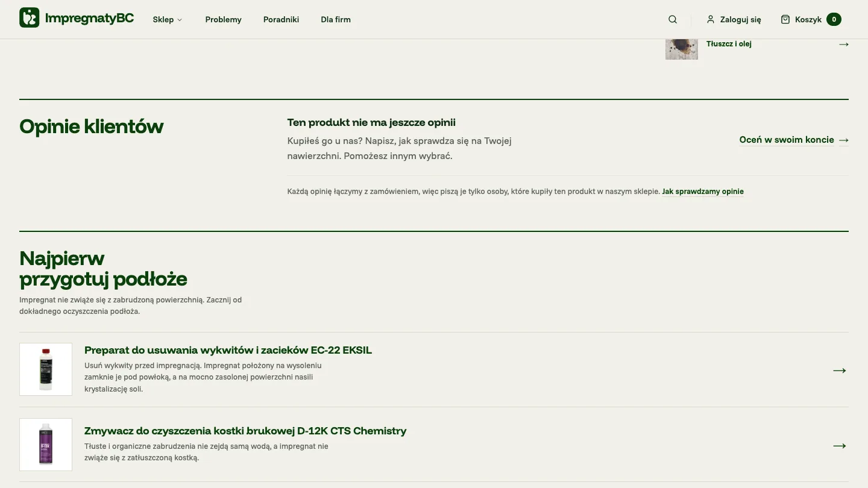868x488 pixels.
Task: Click the text starting Każdą opinię łączymy z zamówieniem
Action: pyautogui.click(x=474, y=192)
